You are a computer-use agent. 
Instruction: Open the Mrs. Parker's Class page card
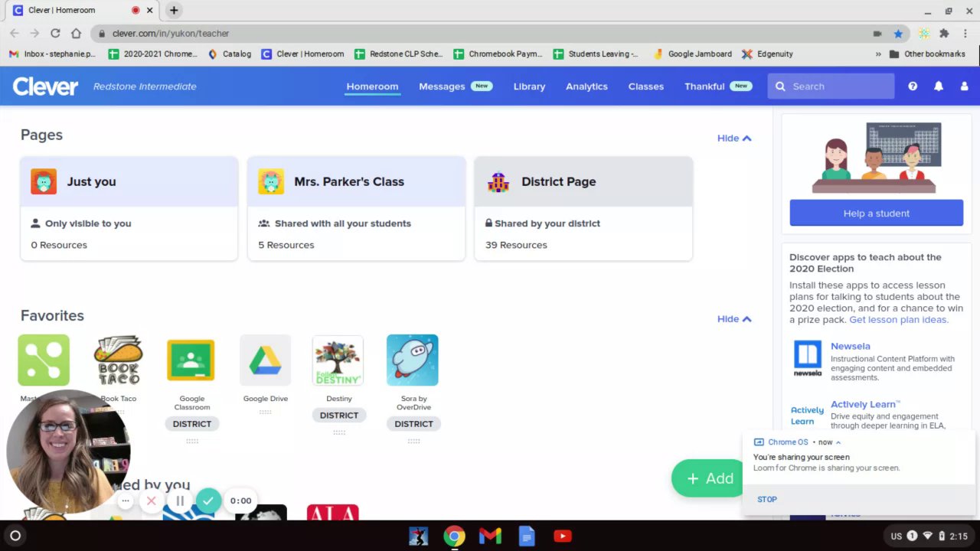point(356,208)
